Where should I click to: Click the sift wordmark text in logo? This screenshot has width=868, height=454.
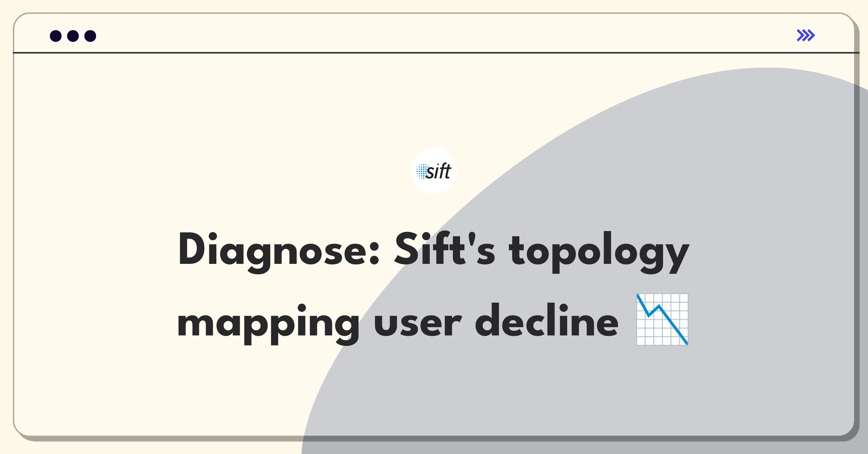[x=439, y=171]
